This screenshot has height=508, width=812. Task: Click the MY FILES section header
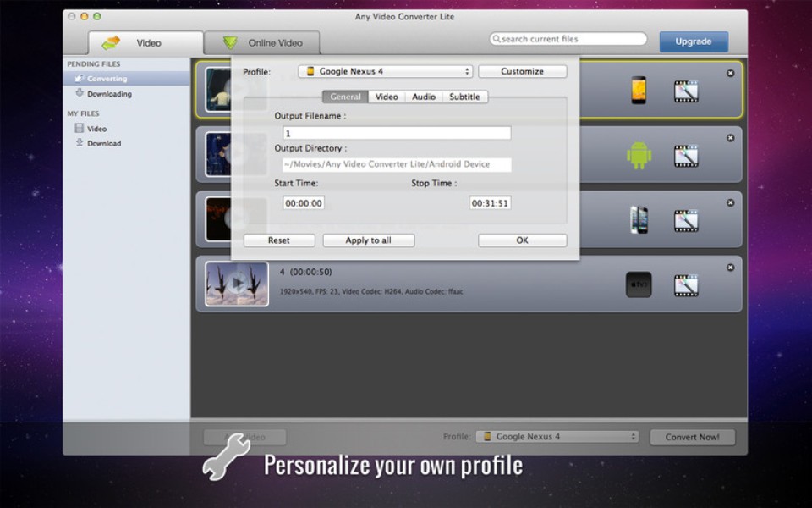83,113
